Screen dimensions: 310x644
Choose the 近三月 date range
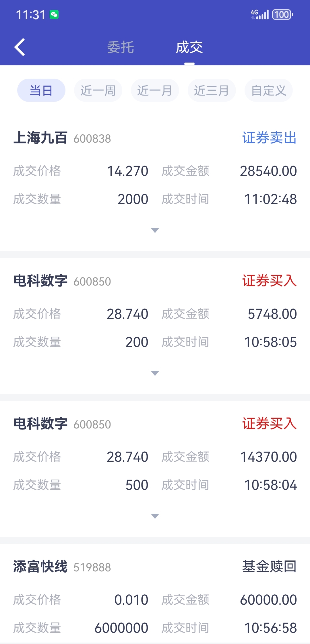(x=212, y=90)
